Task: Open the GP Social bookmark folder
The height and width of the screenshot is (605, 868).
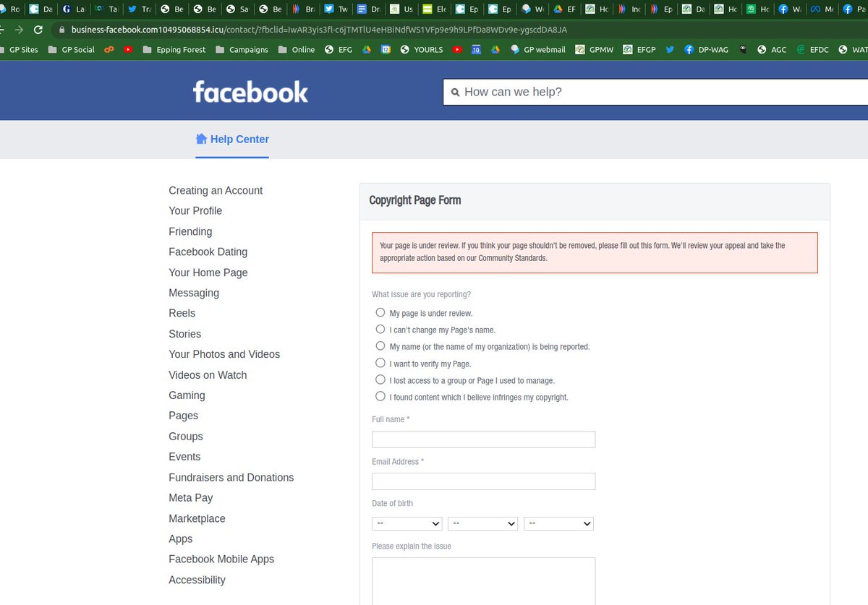Action: click(x=71, y=49)
